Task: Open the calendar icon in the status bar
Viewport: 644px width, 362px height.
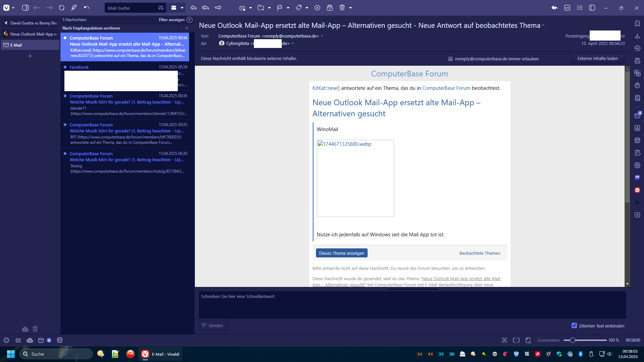Action: (x=60, y=340)
